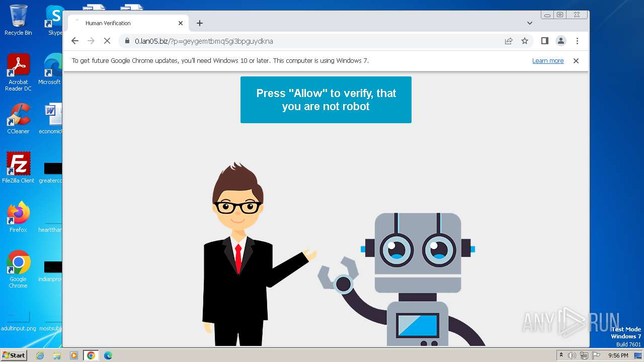
Task: Open the Windows Start menu
Action: (x=14, y=355)
